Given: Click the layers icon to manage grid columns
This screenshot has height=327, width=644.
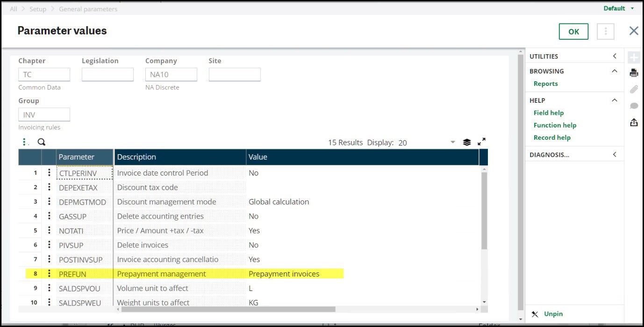Looking at the screenshot, I should (x=467, y=142).
